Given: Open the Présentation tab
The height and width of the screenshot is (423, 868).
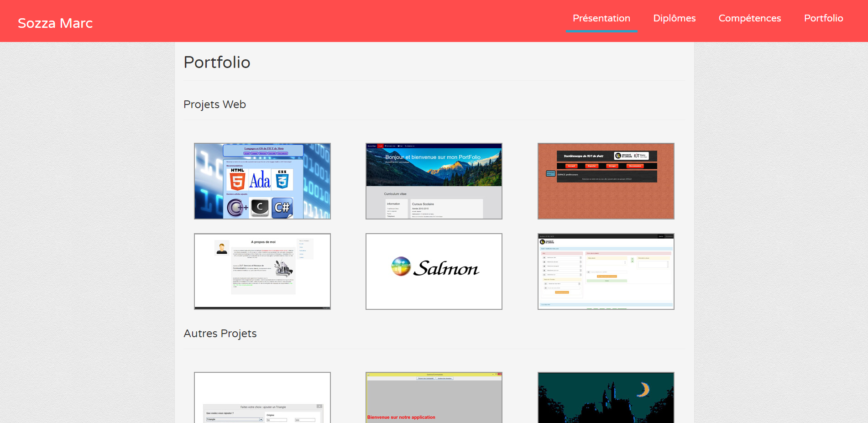Looking at the screenshot, I should (x=601, y=18).
